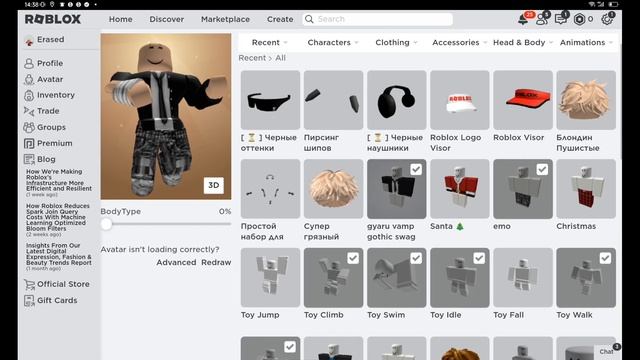This screenshot has width=640, height=360.
Task: Go to the Home tab
Action: click(120, 19)
